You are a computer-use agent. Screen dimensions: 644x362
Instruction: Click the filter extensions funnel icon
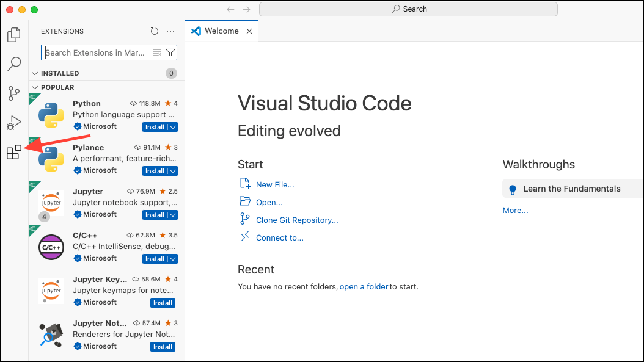click(170, 52)
